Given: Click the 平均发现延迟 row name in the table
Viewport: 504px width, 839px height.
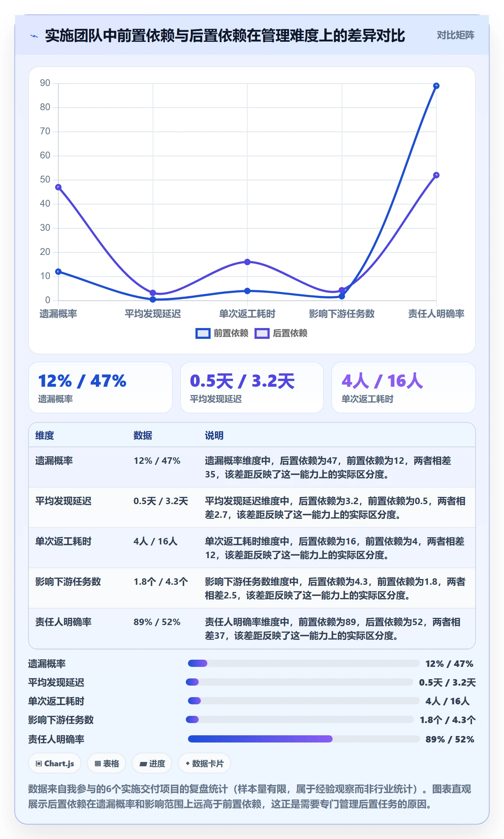Looking at the screenshot, I should coord(63,501).
